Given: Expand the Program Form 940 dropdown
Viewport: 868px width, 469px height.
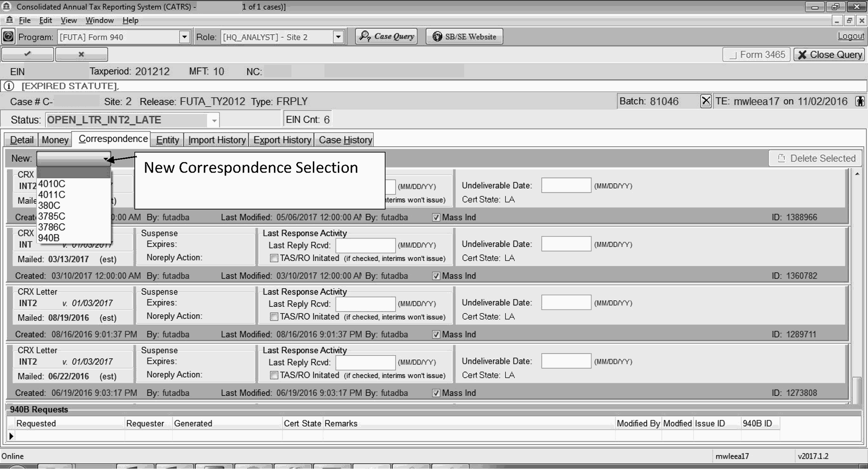Looking at the screenshot, I should [x=184, y=37].
